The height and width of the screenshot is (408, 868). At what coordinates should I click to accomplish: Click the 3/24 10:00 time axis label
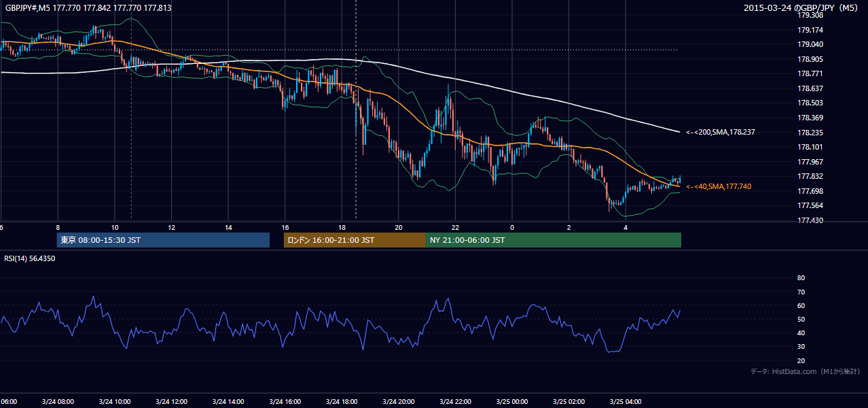115,401
